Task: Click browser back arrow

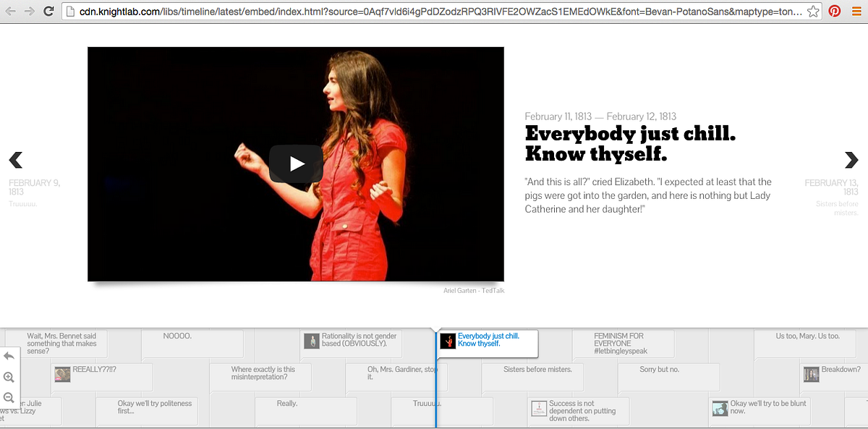Action: point(10,11)
